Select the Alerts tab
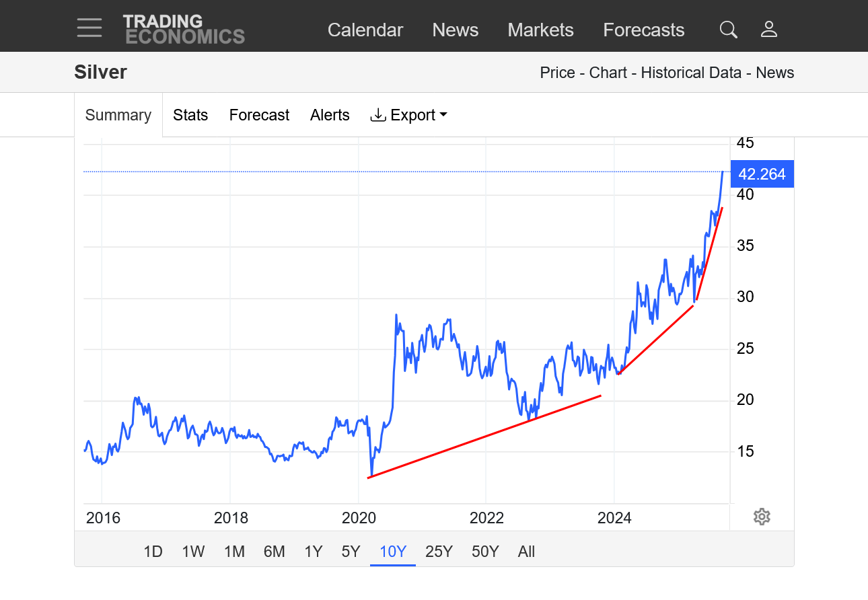This screenshot has height=600, width=868. click(330, 115)
